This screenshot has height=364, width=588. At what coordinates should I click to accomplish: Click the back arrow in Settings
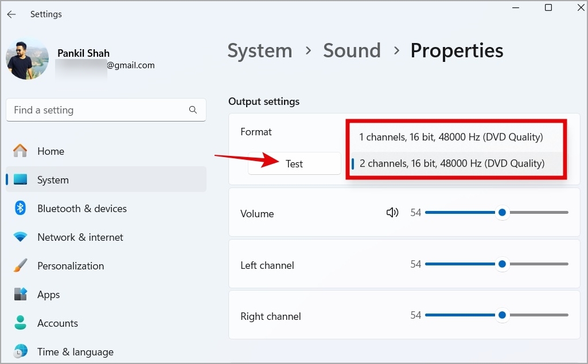pos(11,14)
